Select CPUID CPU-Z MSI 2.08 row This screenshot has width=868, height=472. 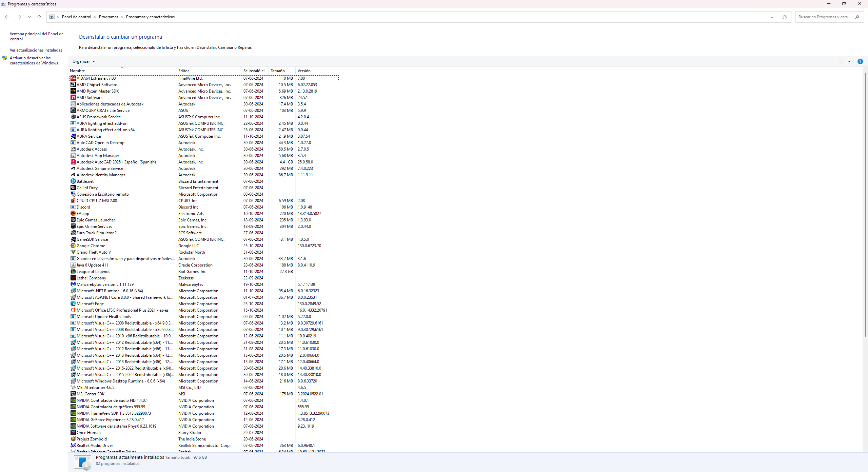tap(203, 201)
